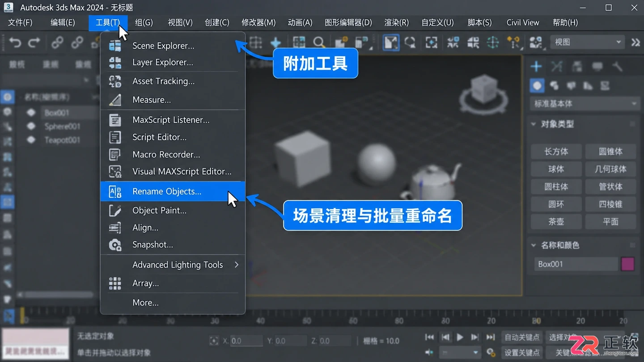This screenshot has width=644, height=362.
Task: Click the 平面 button
Action: (x=610, y=221)
